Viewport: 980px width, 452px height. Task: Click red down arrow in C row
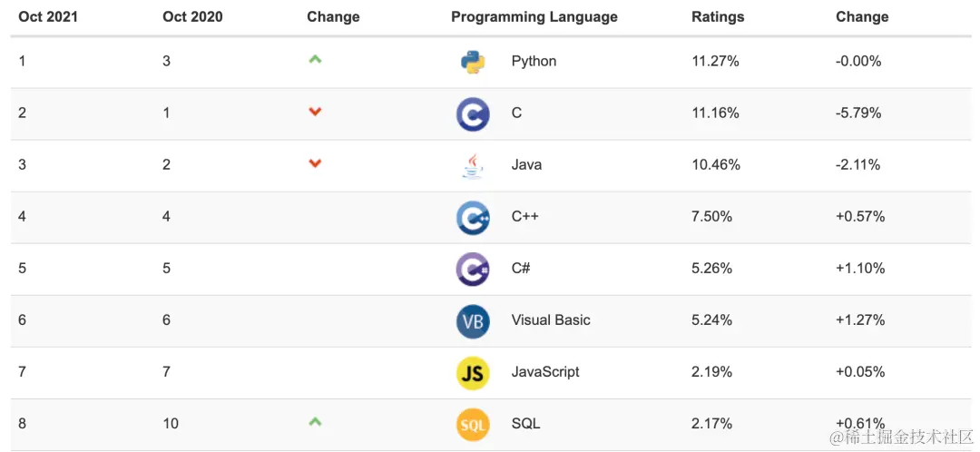click(x=315, y=112)
